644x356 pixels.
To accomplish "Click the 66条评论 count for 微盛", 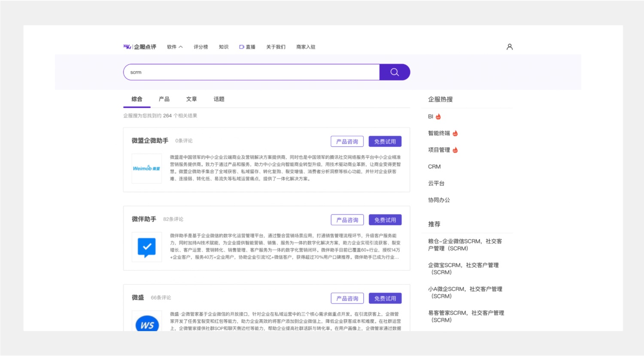I will pyautogui.click(x=161, y=298).
